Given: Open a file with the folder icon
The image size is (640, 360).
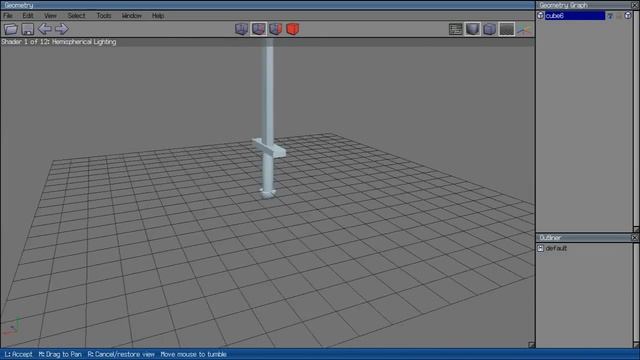Looking at the screenshot, I should (x=11, y=29).
